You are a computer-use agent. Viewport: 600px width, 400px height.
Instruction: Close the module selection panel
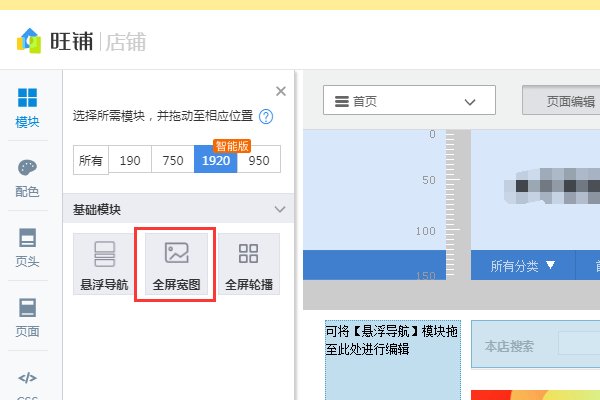(x=281, y=91)
